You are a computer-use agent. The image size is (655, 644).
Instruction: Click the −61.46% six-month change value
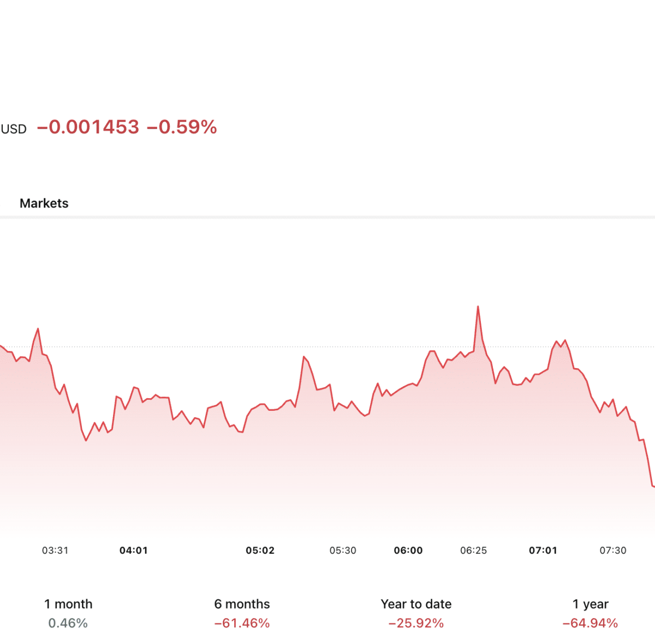coord(242,623)
